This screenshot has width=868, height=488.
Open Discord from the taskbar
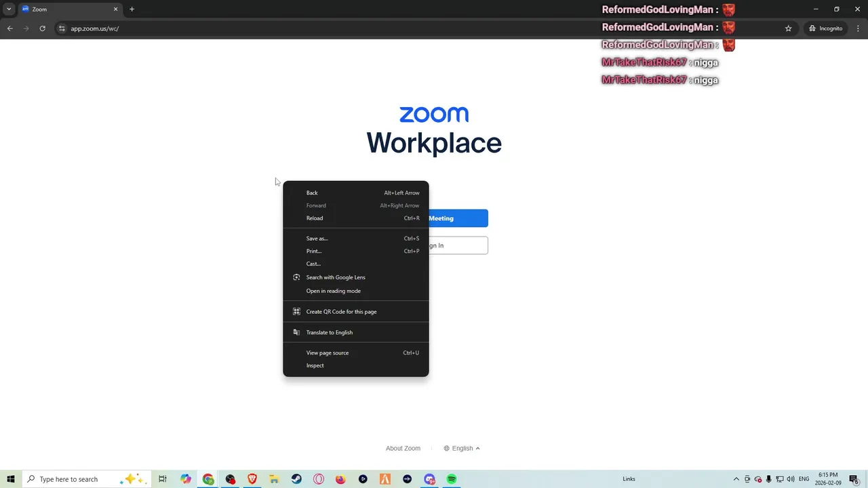pyautogui.click(x=429, y=479)
